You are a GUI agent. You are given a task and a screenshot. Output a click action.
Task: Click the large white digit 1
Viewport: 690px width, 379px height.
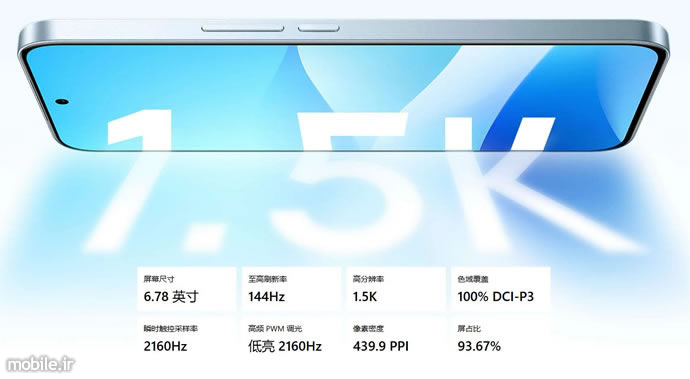pos(132,180)
